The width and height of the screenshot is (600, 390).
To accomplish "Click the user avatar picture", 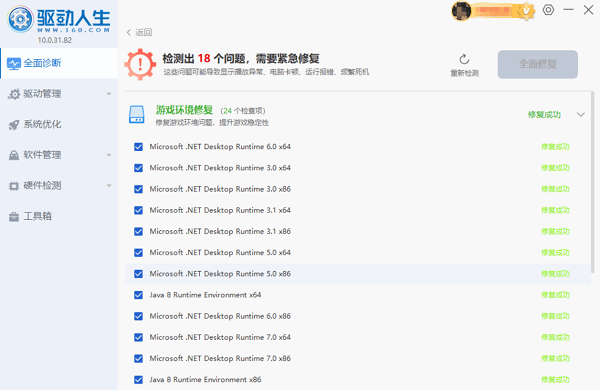I will click(461, 11).
